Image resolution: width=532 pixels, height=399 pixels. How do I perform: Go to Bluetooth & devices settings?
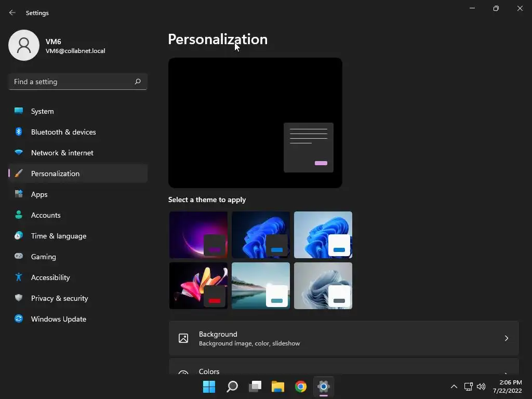[x=78, y=132]
